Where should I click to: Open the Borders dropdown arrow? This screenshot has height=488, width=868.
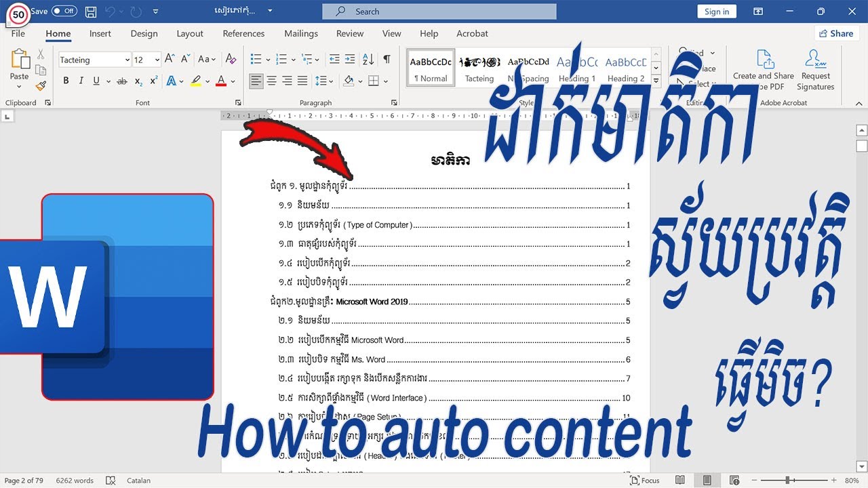click(384, 81)
